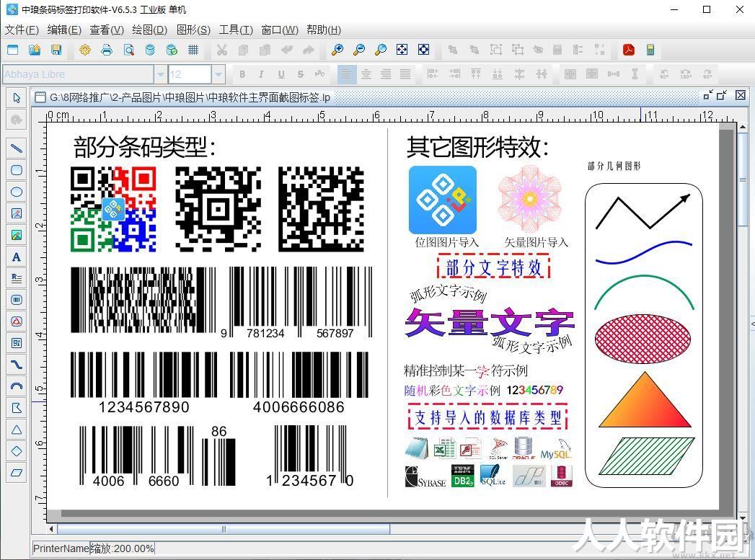Click the Print icon

coord(107,50)
